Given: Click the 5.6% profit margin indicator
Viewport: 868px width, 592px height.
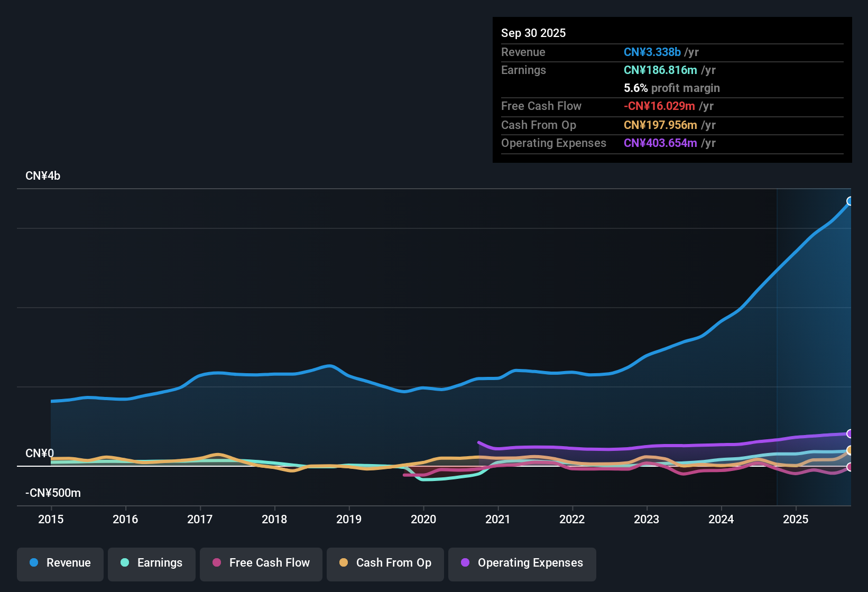Looking at the screenshot, I should 671,88.
